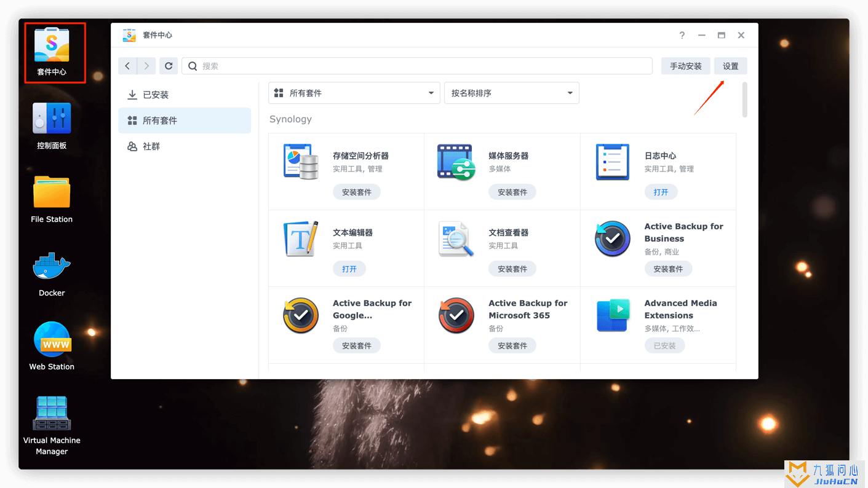Click the 文档查看器 package icon
The height and width of the screenshot is (488, 868).
point(456,238)
